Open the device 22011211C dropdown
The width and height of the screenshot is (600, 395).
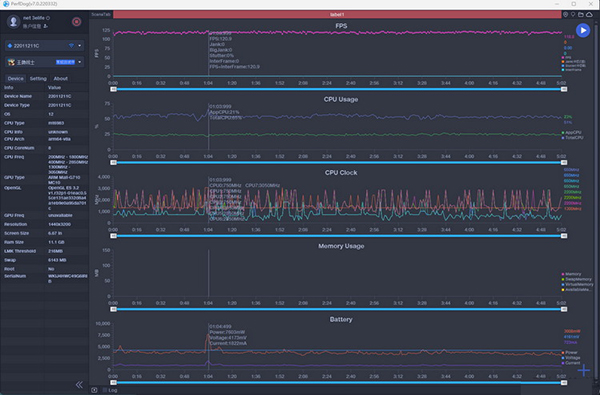(45, 46)
